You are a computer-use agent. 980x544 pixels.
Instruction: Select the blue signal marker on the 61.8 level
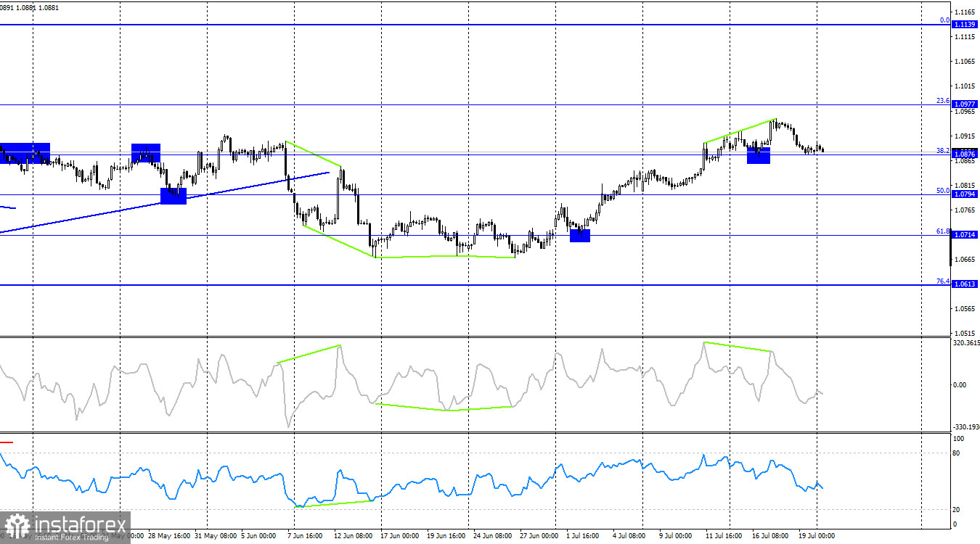click(x=580, y=235)
